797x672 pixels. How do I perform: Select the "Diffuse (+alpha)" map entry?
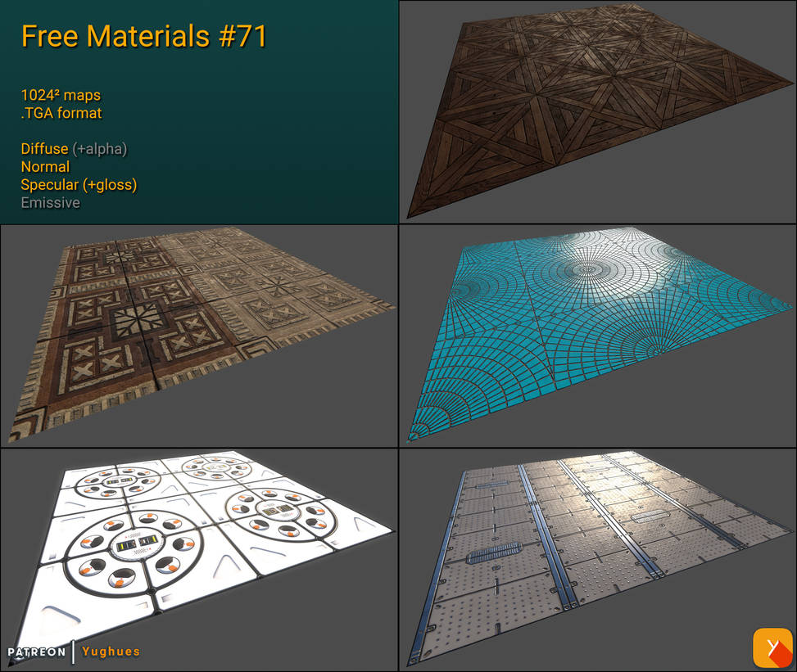pyautogui.click(x=74, y=149)
